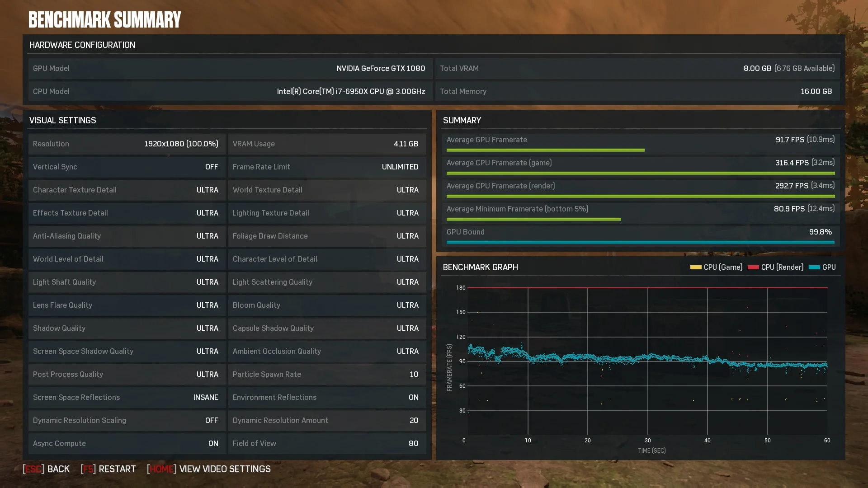
Task: Click the Average CPU Framerate (render) value
Action: tap(805, 186)
